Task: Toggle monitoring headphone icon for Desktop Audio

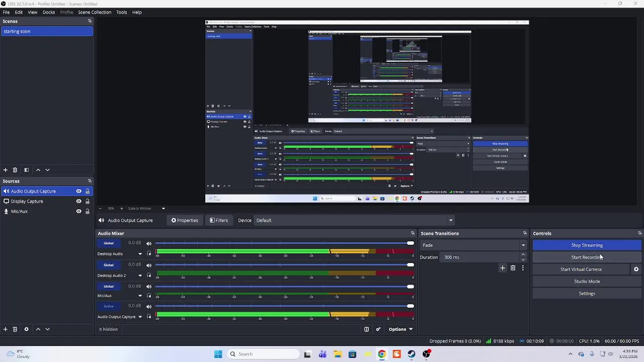Action: point(149,254)
